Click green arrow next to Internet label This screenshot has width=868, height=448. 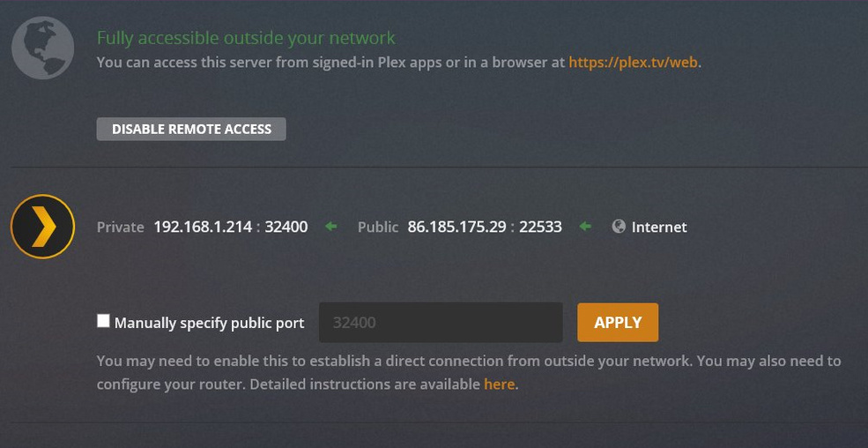[x=585, y=227]
